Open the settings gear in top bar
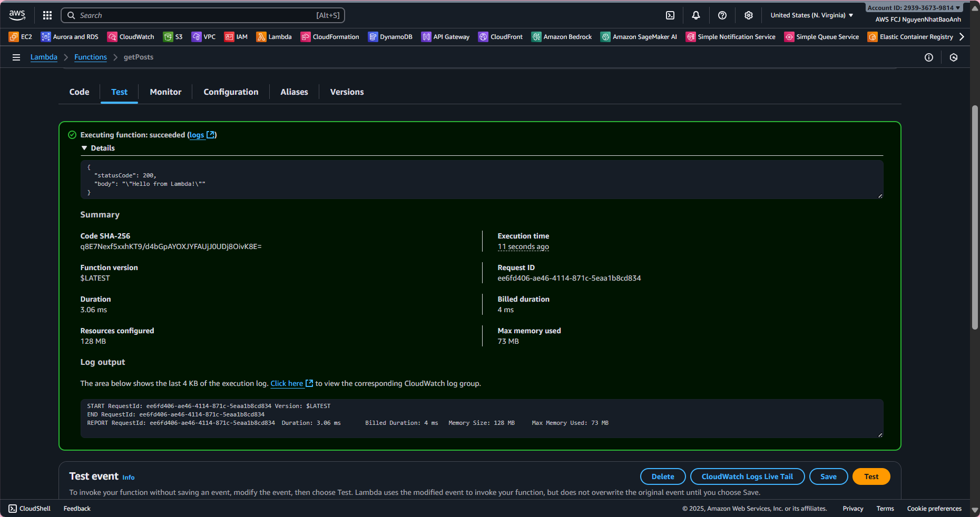This screenshot has height=517, width=980. coord(749,15)
